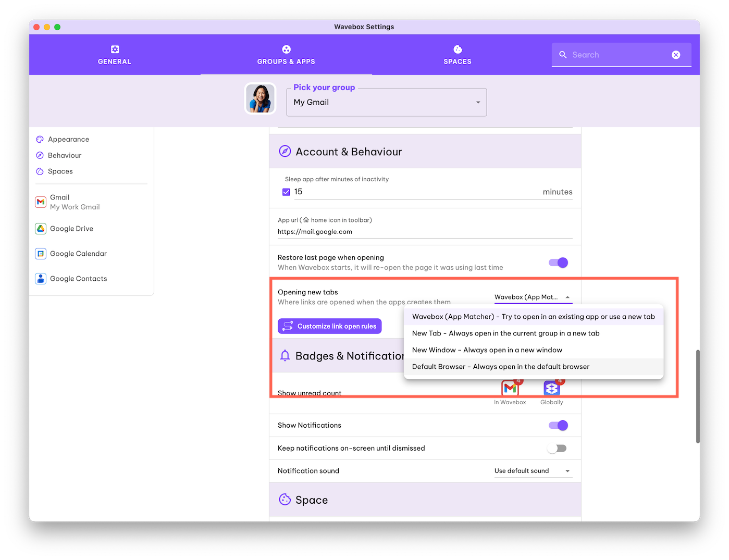Select the Google Contacts app icon
The width and height of the screenshot is (729, 560).
pos(41,279)
